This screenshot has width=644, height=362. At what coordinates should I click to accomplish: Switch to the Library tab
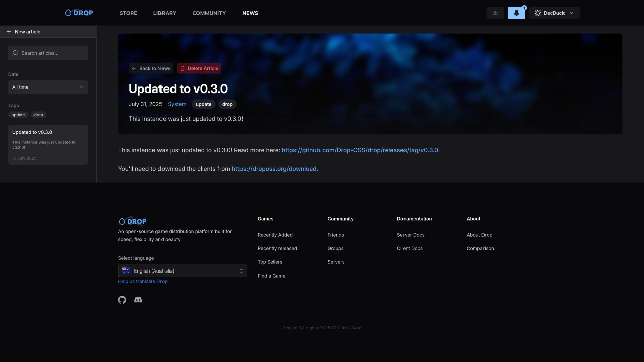tap(165, 13)
